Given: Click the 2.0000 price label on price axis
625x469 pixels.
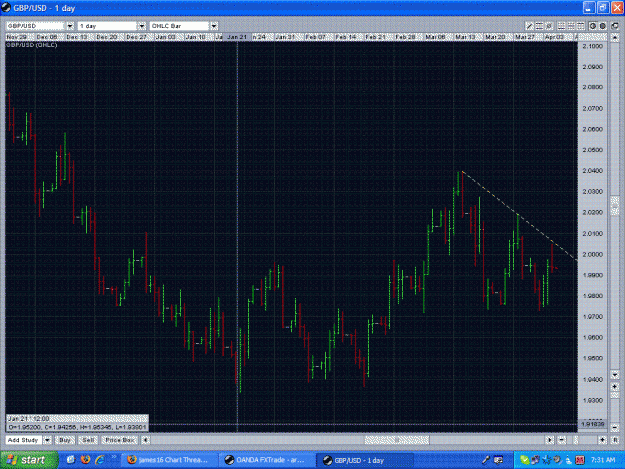Looking at the screenshot, I should coord(593,254).
